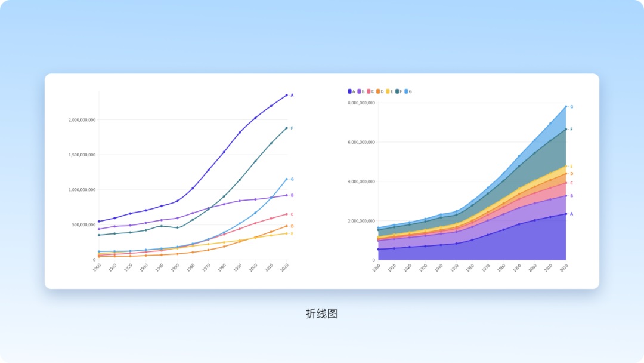Viewport: 644px width, 363px height.
Task: Click the yellow E legend marker
Action: coord(389,91)
